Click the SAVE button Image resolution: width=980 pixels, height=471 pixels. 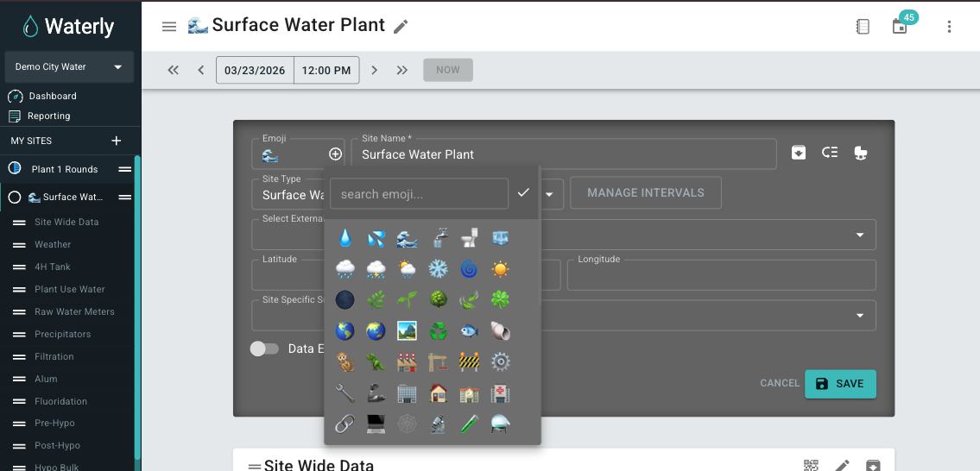click(840, 384)
